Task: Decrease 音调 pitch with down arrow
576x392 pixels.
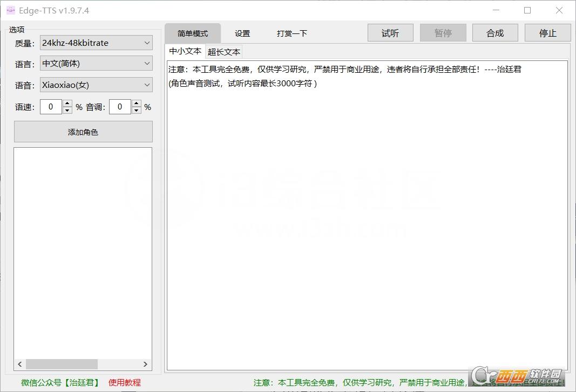Action: pos(136,111)
